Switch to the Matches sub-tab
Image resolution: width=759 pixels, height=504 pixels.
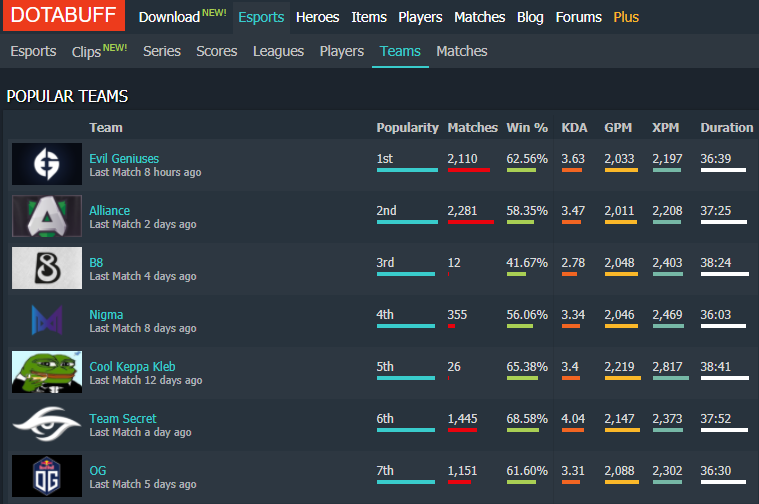pos(462,51)
